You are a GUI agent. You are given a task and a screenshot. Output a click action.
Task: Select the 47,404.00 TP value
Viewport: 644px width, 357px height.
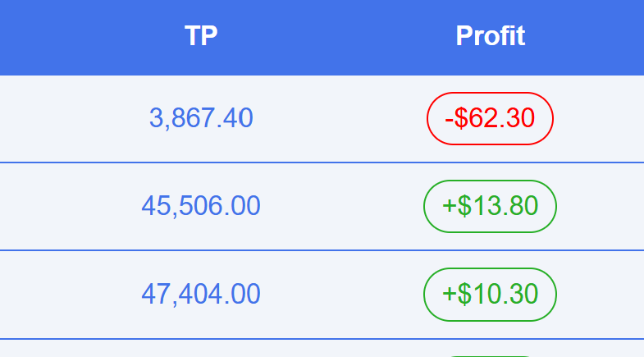pos(201,293)
